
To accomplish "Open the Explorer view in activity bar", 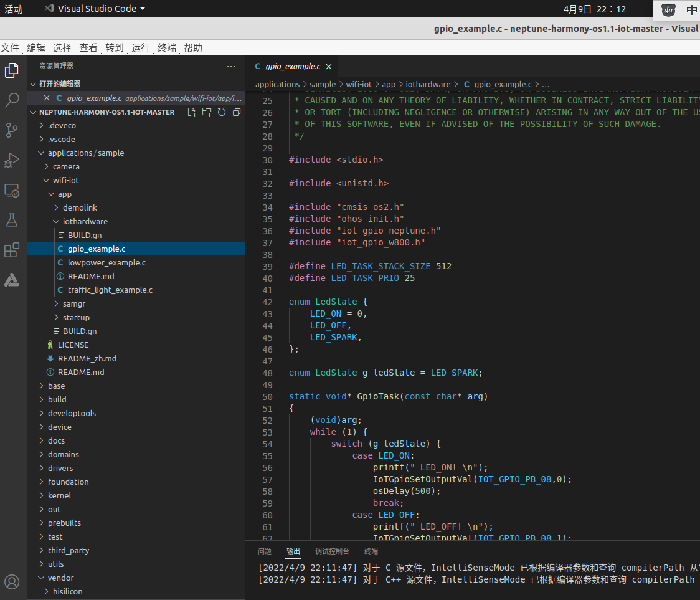I will 12,70.
